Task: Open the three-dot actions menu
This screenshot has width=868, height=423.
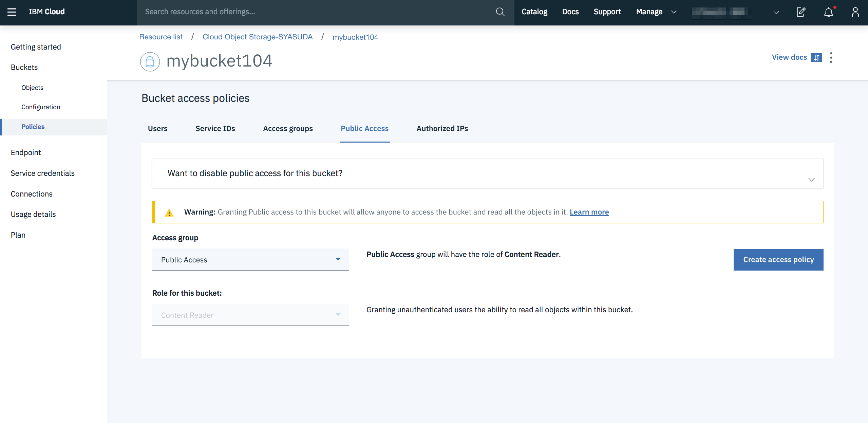Action: tap(831, 57)
